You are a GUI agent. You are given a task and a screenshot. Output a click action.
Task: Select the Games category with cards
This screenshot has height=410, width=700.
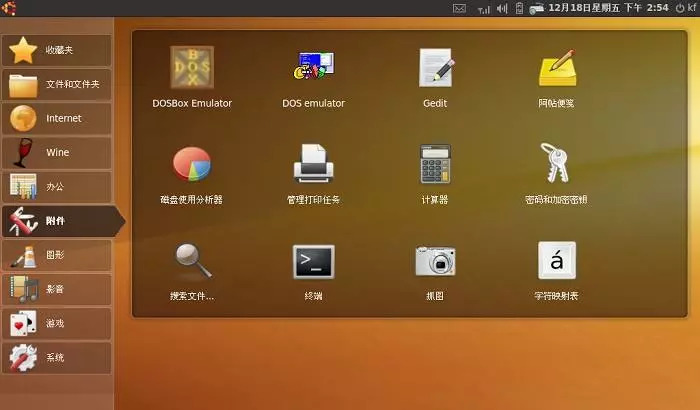pos(57,323)
